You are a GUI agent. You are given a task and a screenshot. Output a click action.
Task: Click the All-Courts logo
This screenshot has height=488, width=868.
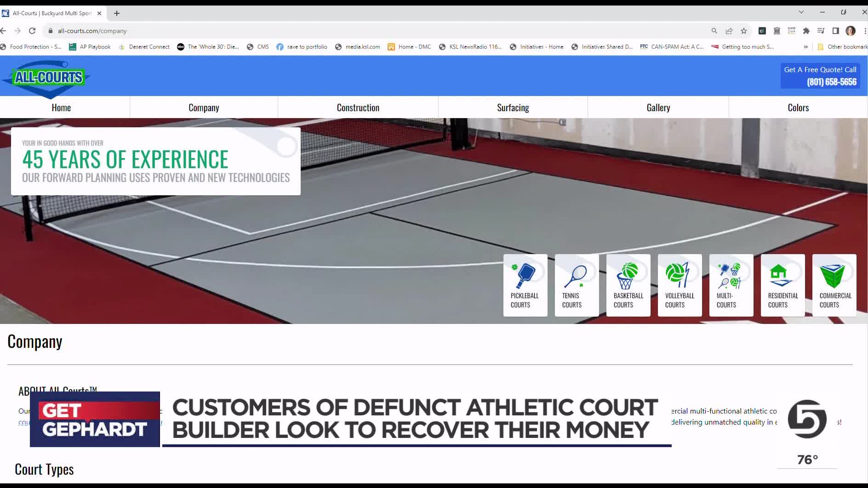tap(48, 77)
